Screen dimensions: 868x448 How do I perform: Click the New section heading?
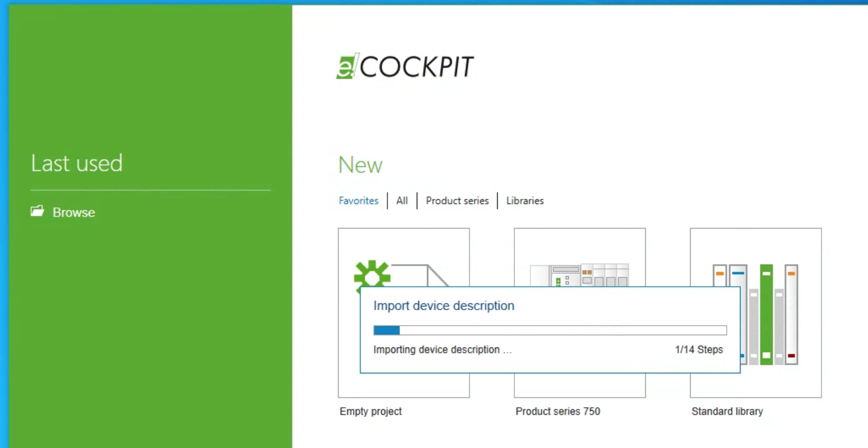pos(361,165)
